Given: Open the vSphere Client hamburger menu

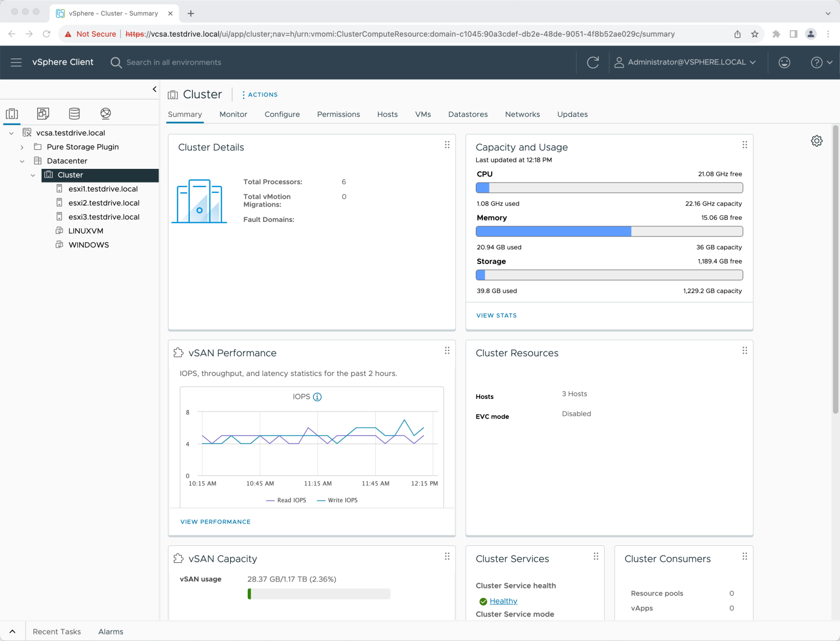Looking at the screenshot, I should [x=16, y=62].
